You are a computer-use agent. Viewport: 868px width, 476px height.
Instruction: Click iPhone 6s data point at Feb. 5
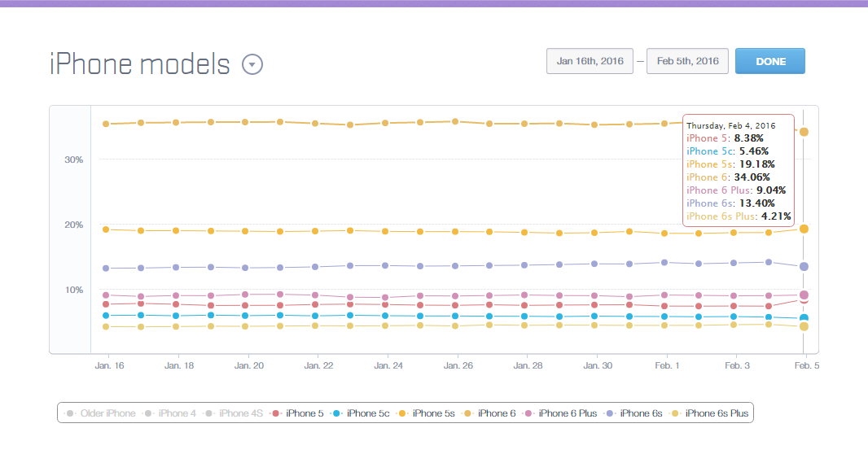(x=804, y=266)
